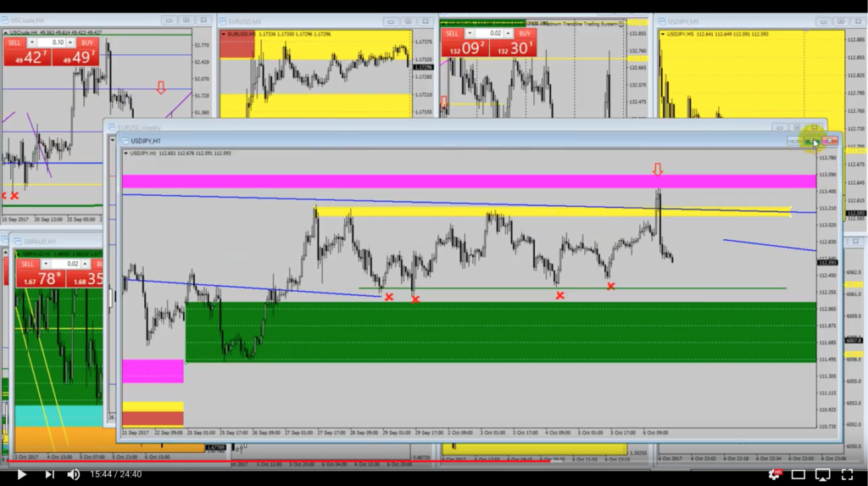The width and height of the screenshot is (868, 486).
Task: Decrease GBPAUD lot size 0.02
Action: click(x=46, y=265)
